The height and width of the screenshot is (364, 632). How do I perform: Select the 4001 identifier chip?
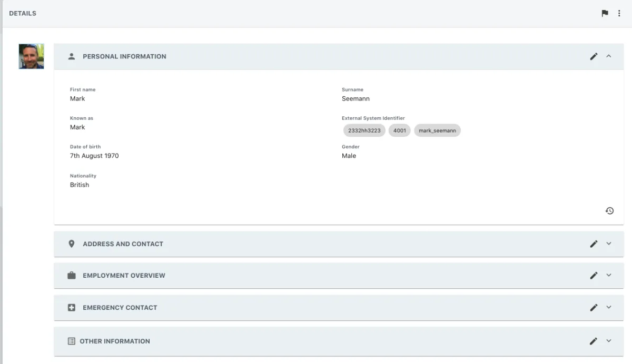[400, 130]
